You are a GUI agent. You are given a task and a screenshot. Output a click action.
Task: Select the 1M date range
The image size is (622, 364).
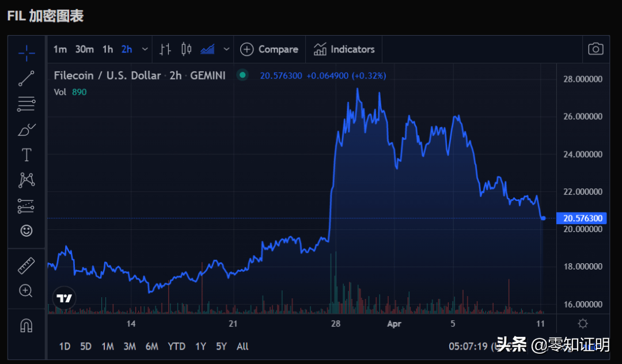[108, 347]
